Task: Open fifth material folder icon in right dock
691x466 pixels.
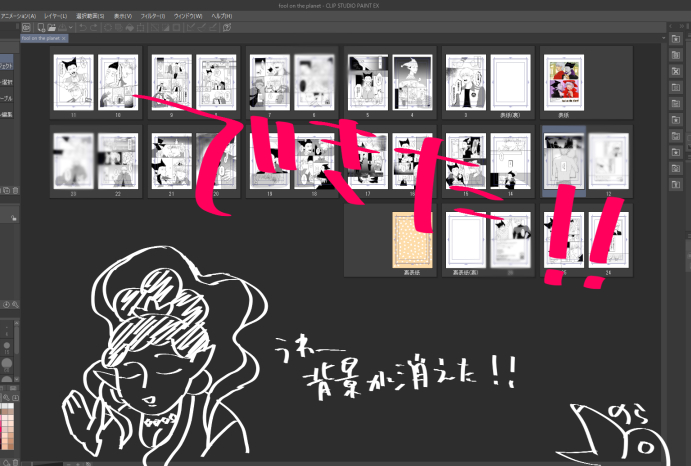Action: coord(676,104)
